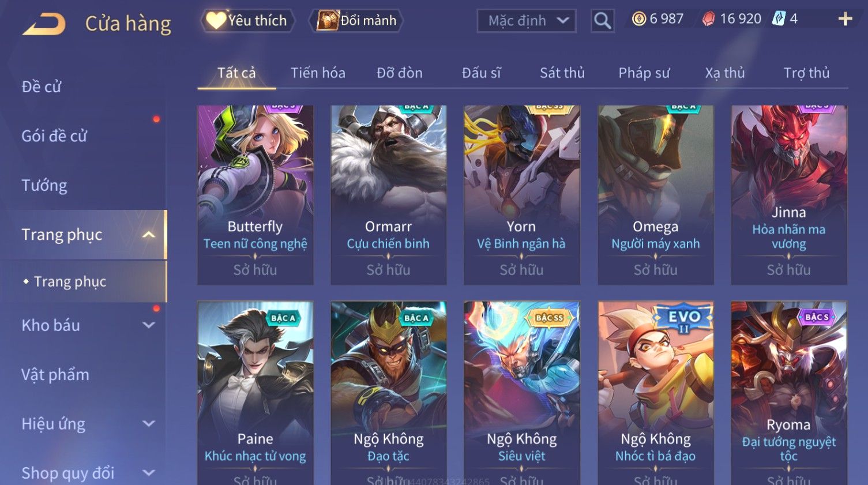Screen dimensions: 868x485
Task: Tap the red ruby currency icon
Action: pos(708,19)
